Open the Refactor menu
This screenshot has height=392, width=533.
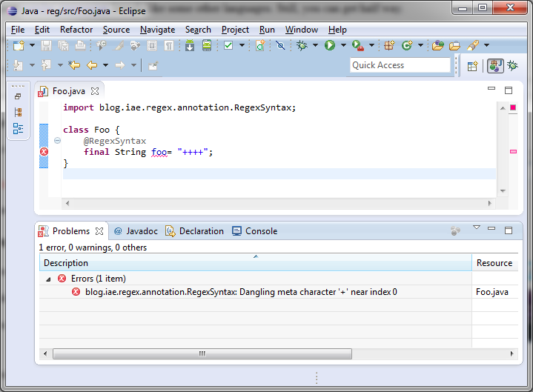pos(76,30)
